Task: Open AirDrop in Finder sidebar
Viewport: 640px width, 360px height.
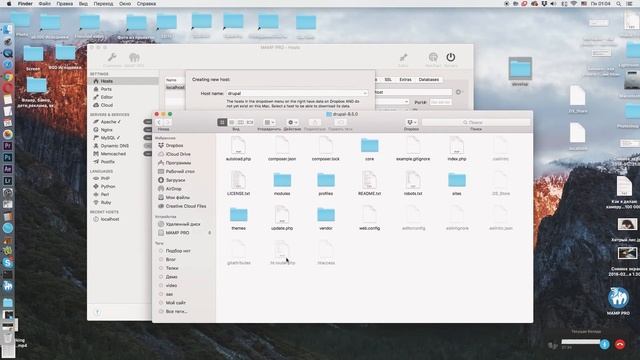Action: point(173,189)
